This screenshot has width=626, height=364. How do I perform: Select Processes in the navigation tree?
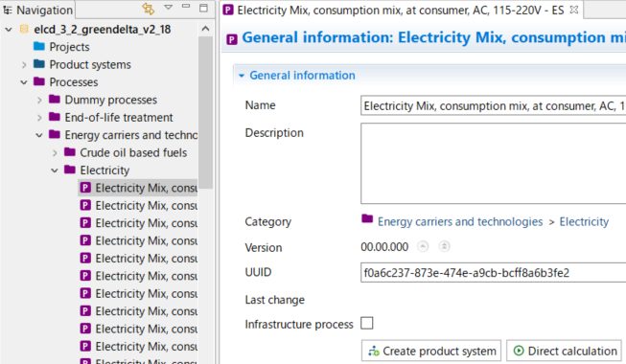click(x=74, y=81)
